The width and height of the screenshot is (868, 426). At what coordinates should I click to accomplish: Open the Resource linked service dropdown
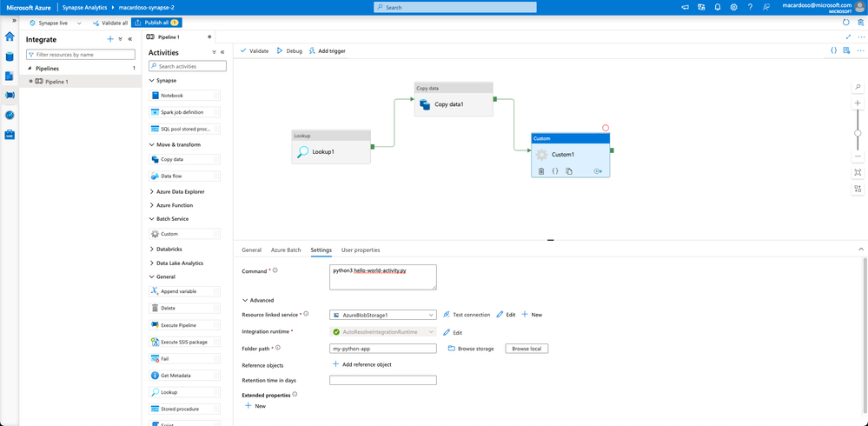click(x=383, y=315)
